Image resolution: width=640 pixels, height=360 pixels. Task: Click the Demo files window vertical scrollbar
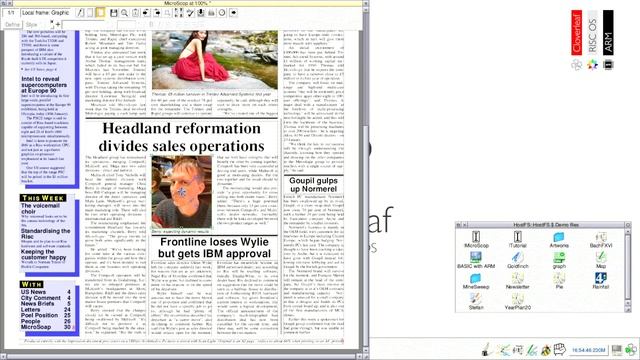(x=628, y=267)
